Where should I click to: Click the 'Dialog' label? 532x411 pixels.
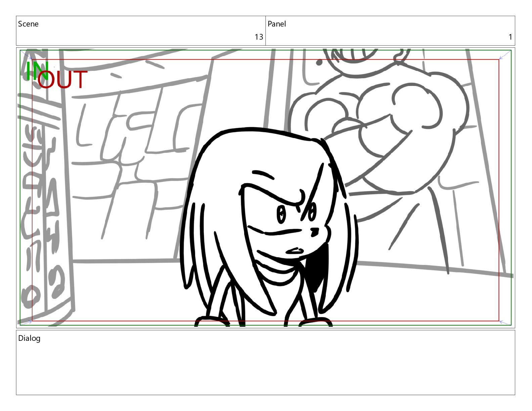pyautogui.click(x=29, y=338)
